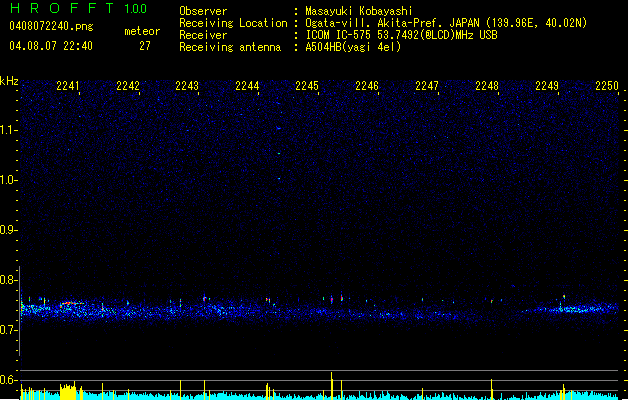Click the 0.7 kHz frequency label
The width and height of the screenshot is (629, 400).
point(8,330)
